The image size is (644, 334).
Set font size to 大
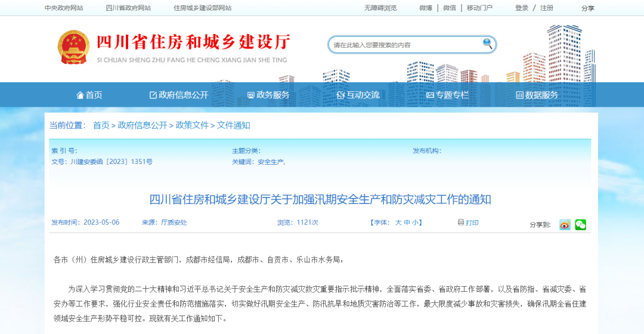[398, 222]
